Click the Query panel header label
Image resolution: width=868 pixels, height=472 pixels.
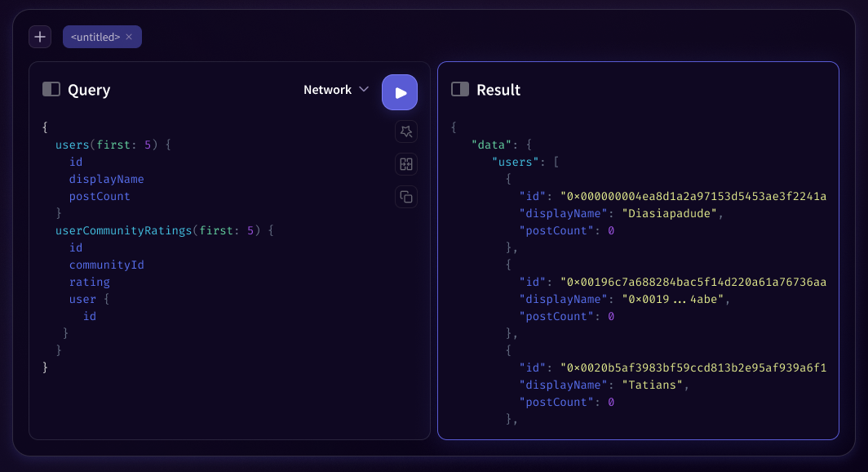pos(88,90)
